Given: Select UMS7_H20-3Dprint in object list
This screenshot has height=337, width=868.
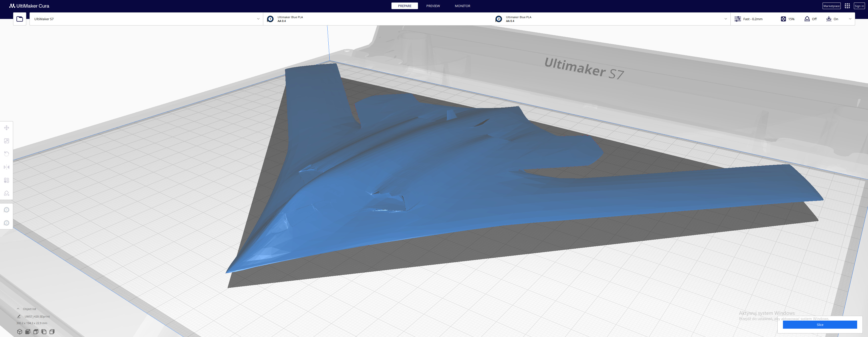Looking at the screenshot, I should pyautogui.click(x=37, y=317).
